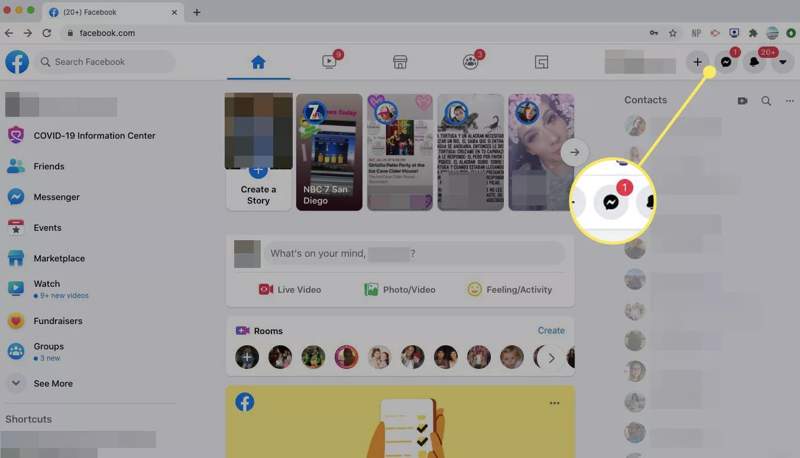
Task: Choose Photo/Video for a post
Action: pos(399,290)
